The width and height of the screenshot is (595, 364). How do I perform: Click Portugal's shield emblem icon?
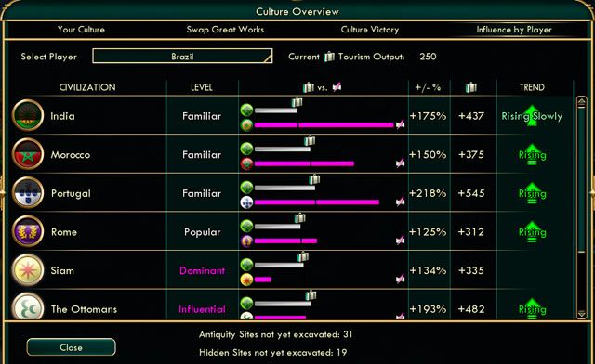pos(28,192)
